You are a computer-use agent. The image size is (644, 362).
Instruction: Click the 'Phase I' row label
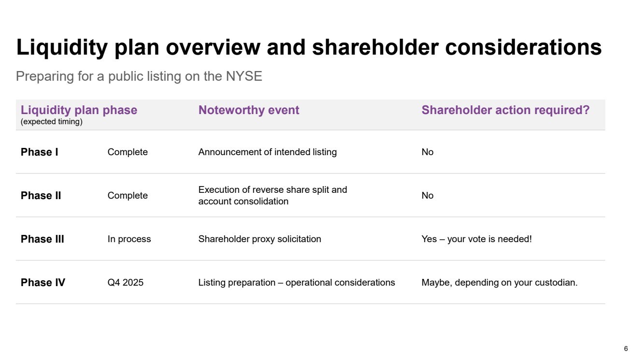40,152
